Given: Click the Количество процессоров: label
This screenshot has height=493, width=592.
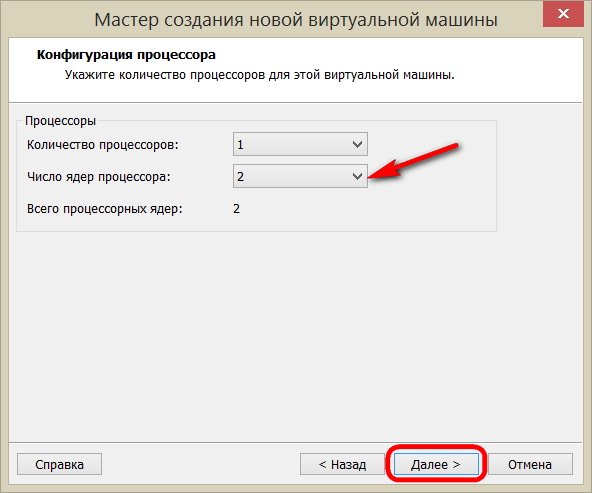Looking at the screenshot, I should click(x=103, y=145).
